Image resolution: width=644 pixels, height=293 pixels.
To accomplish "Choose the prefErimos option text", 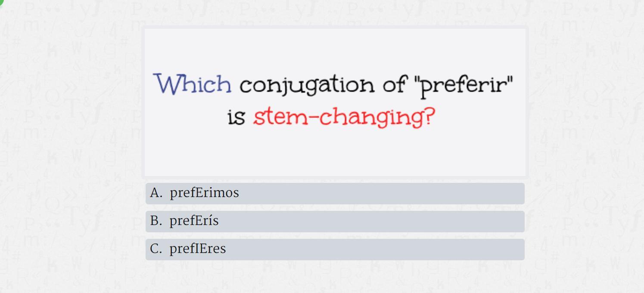I will 204,193.
